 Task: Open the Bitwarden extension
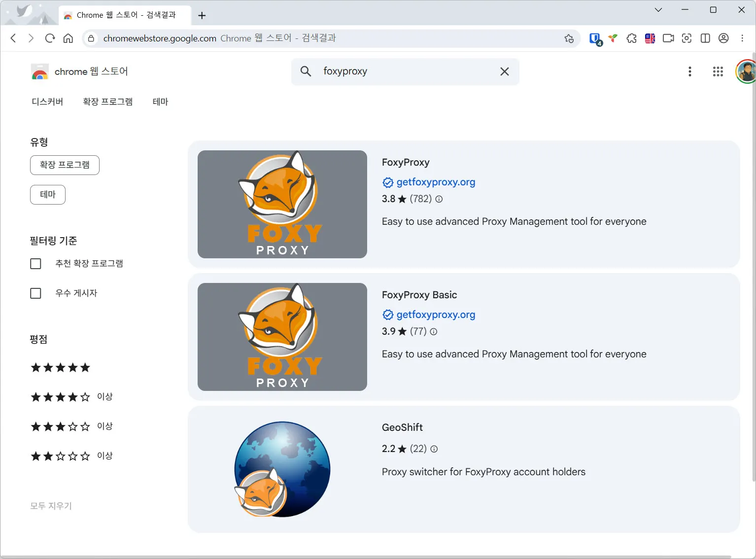coord(595,38)
